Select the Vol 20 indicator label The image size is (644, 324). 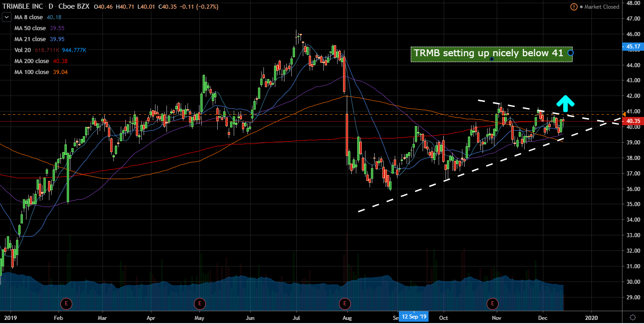pos(23,50)
